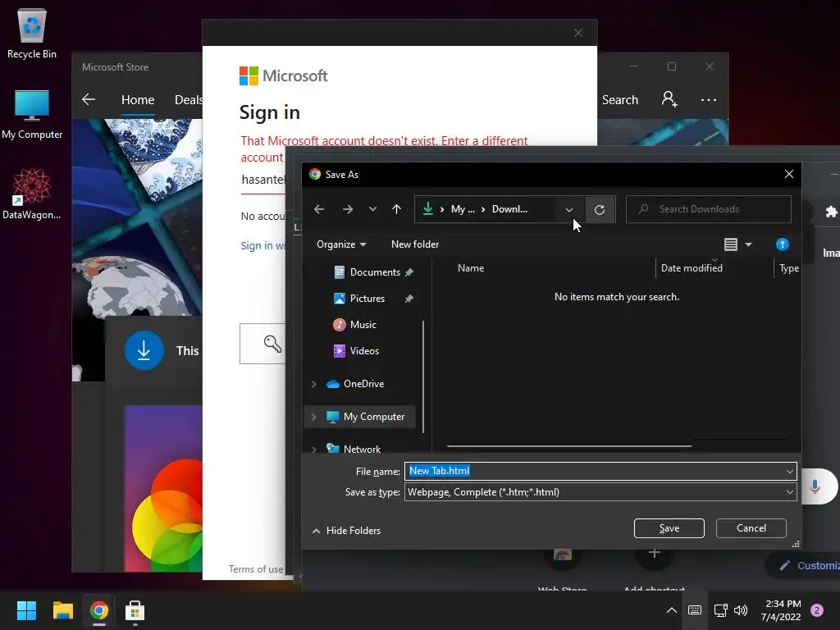The width and height of the screenshot is (840, 630).
Task: Open clock showing 2:34 PM
Action: click(781, 610)
